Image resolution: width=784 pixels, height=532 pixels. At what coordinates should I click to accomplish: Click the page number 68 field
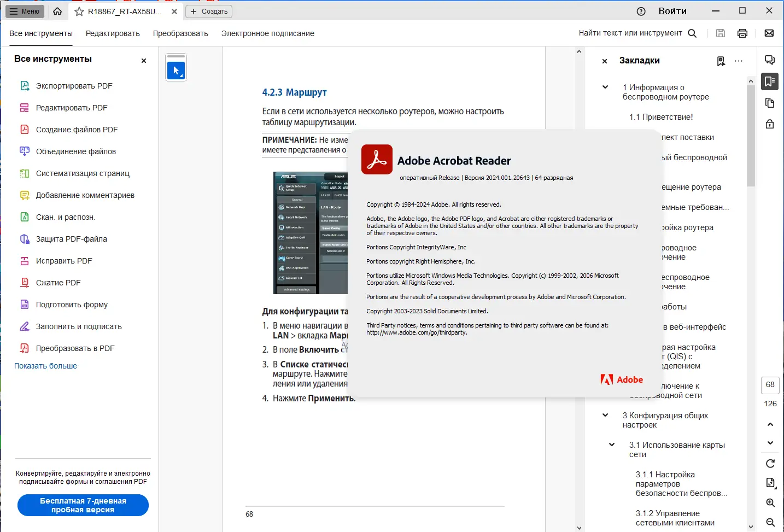click(x=770, y=385)
